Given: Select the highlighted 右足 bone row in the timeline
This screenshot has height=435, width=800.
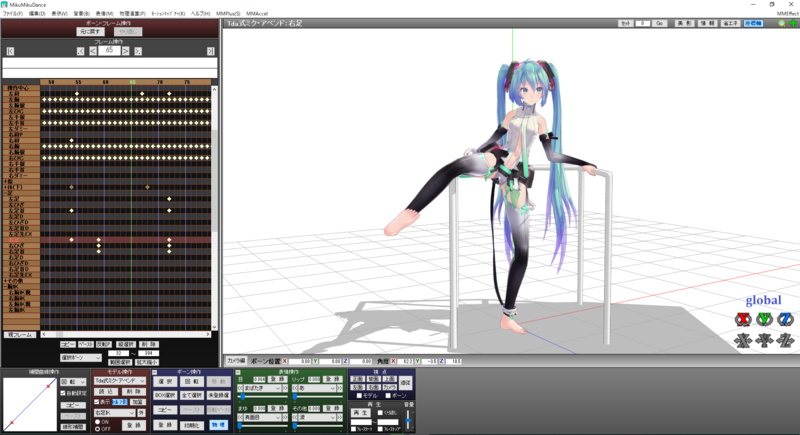Looking at the screenshot, I should pos(107,240).
